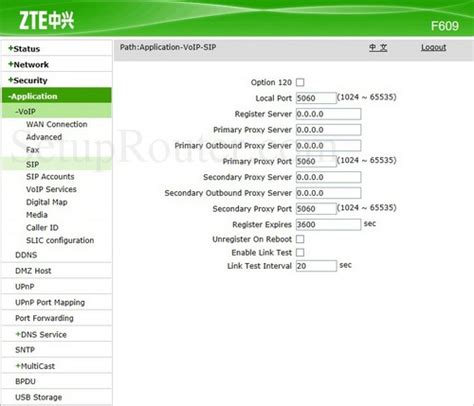This screenshot has width=474, height=406.
Task: Click the F609 model label
Action: pyautogui.click(x=445, y=26)
